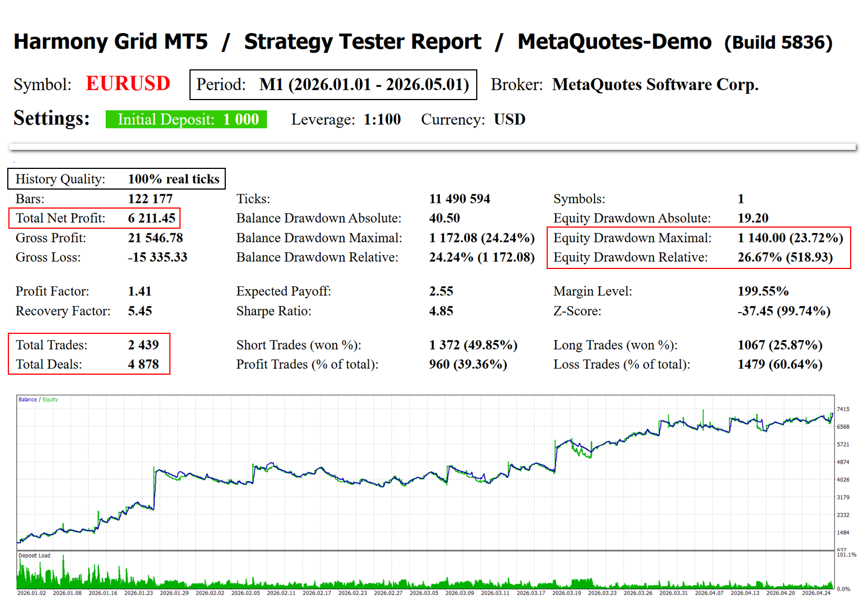This screenshot has height=604, width=868.
Task: Click the Recovery Factor value 5.45
Action: click(x=140, y=311)
